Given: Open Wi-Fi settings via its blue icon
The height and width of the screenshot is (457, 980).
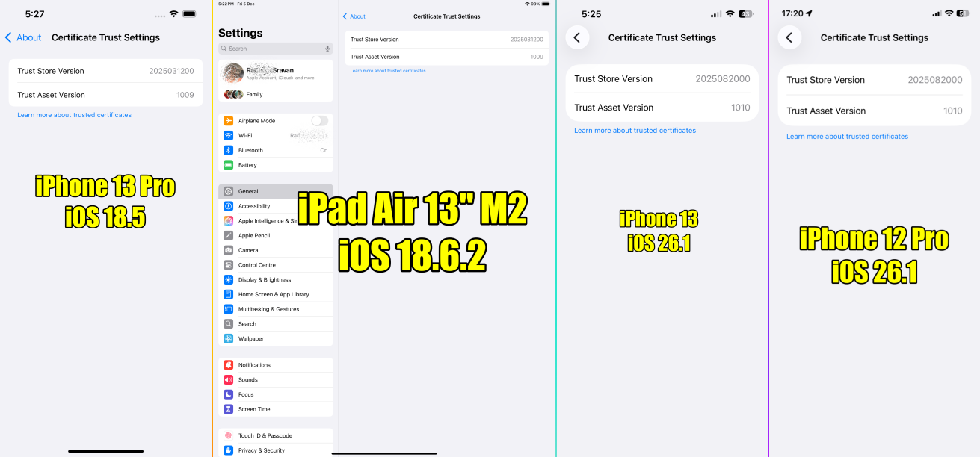Looking at the screenshot, I should coord(228,136).
